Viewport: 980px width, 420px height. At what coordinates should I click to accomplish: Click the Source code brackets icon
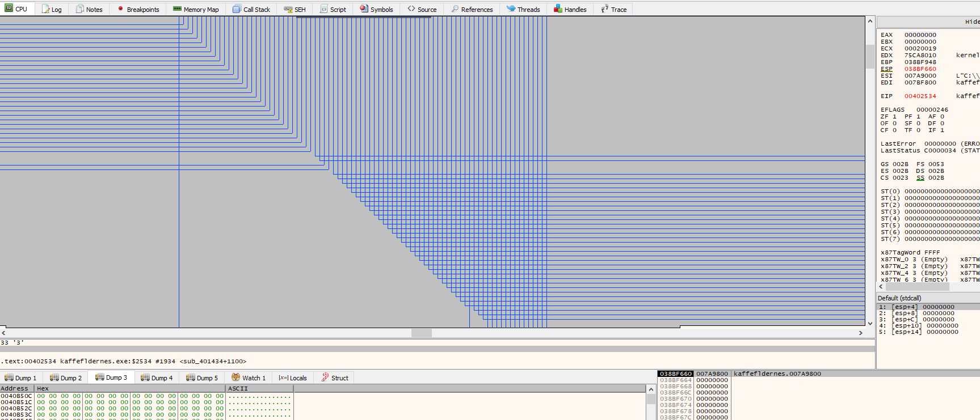click(411, 9)
